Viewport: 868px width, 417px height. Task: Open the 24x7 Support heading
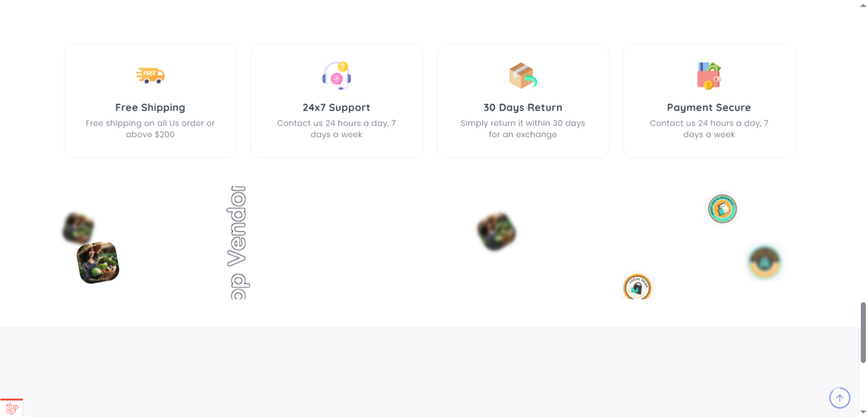(x=336, y=108)
